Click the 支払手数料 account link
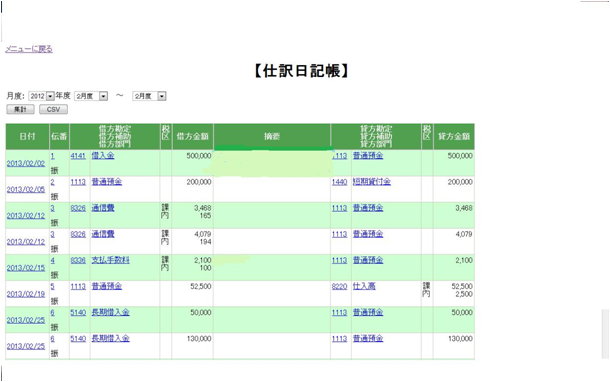Screen dimensions: 610x382 110,260
